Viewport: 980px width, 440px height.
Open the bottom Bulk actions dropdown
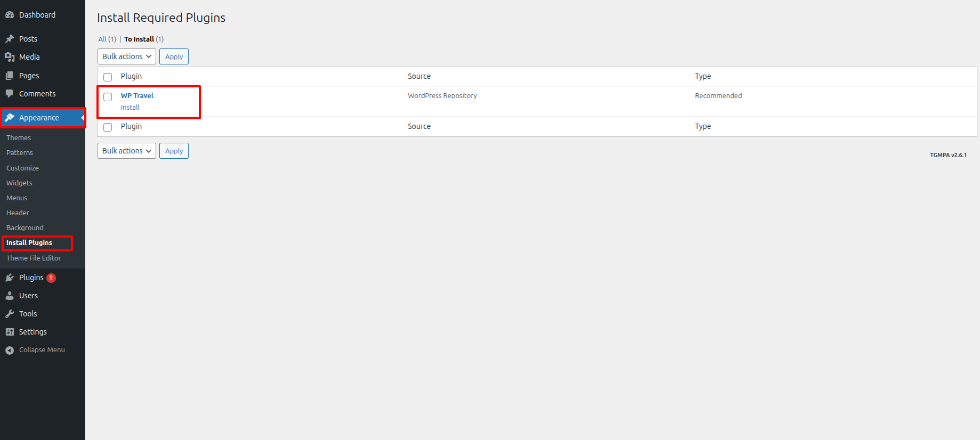click(126, 151)
